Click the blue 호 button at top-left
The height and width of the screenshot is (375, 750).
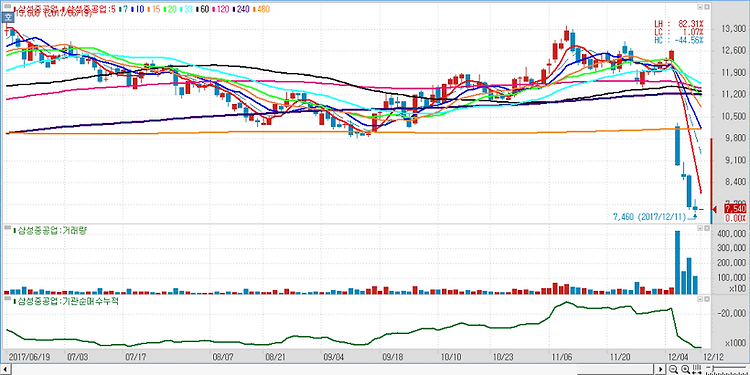tap(7, 17)
